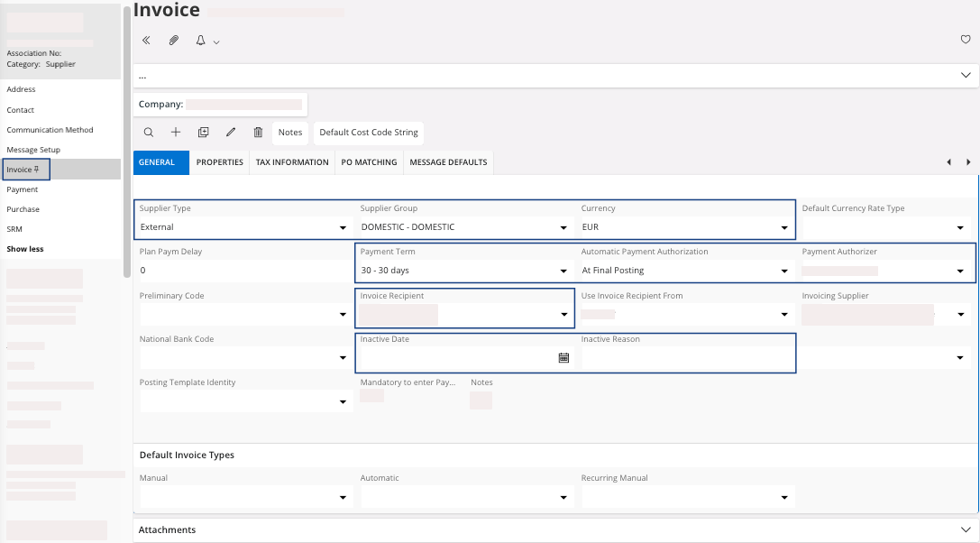This screenshot has width=980, height=543.
Task: Add a new record with plus icon
Action: point(176,133)
